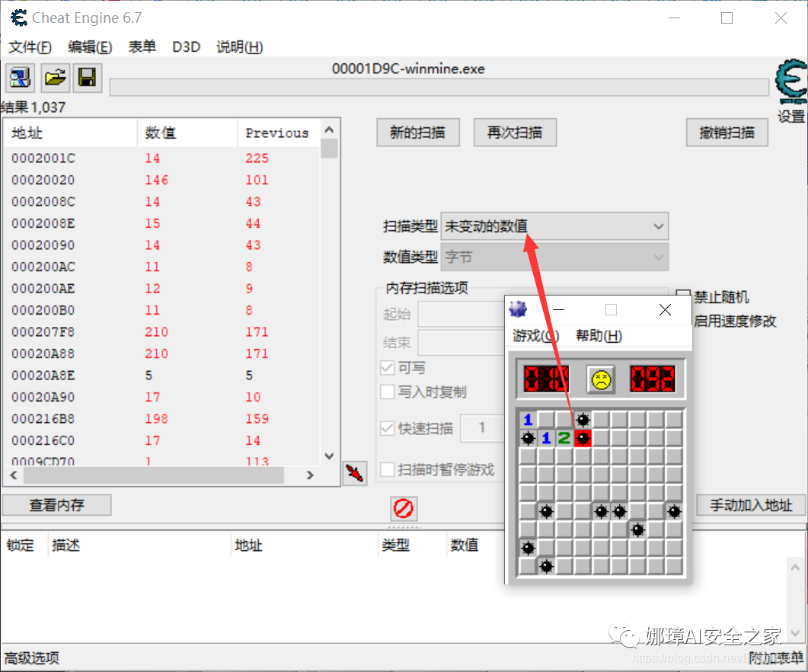Open a cheat table via folder icon
Screen dimensions: 808x672
coord(55,78)
